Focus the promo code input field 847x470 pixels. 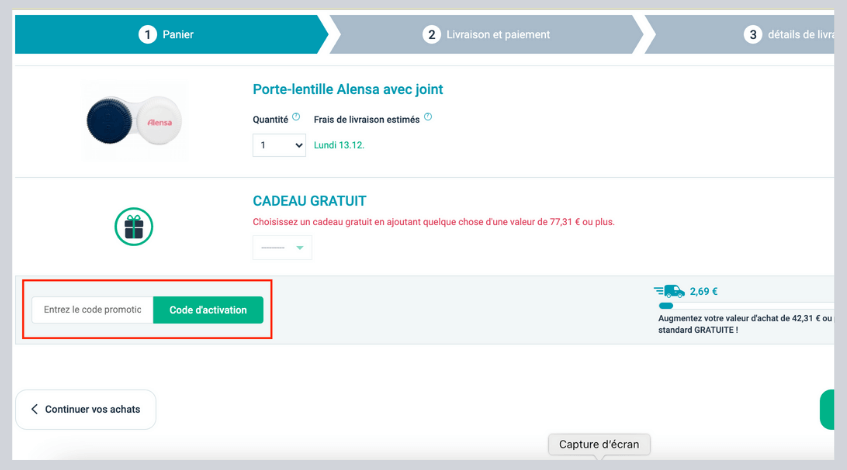tap(92, 310)
